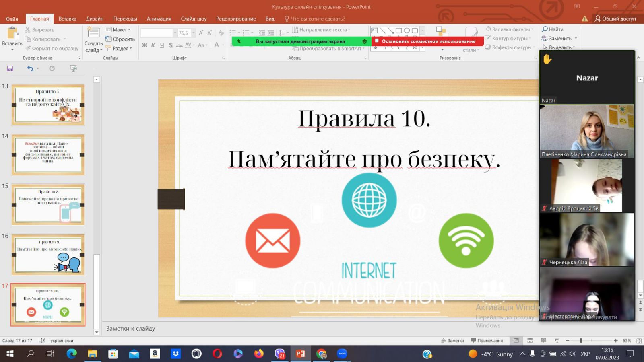
Task: Select the oval shape in shapes gallery
Action: [407, 31]
